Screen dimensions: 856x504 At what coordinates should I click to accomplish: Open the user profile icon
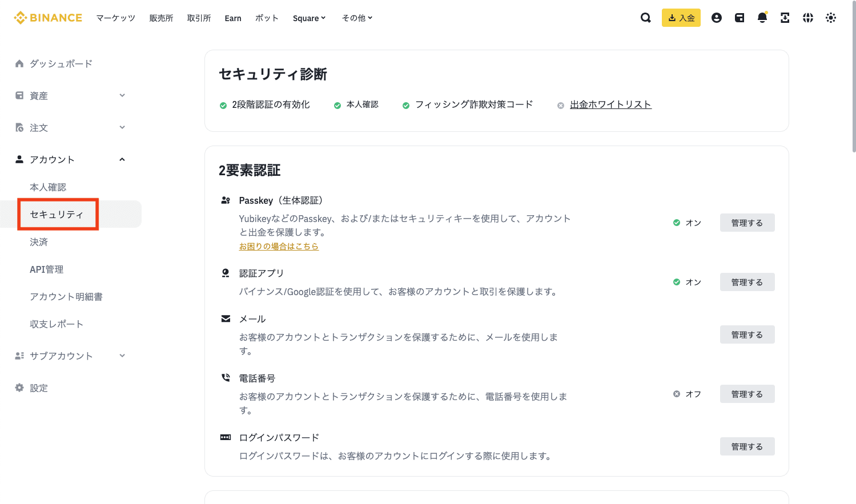click(716, 18)
